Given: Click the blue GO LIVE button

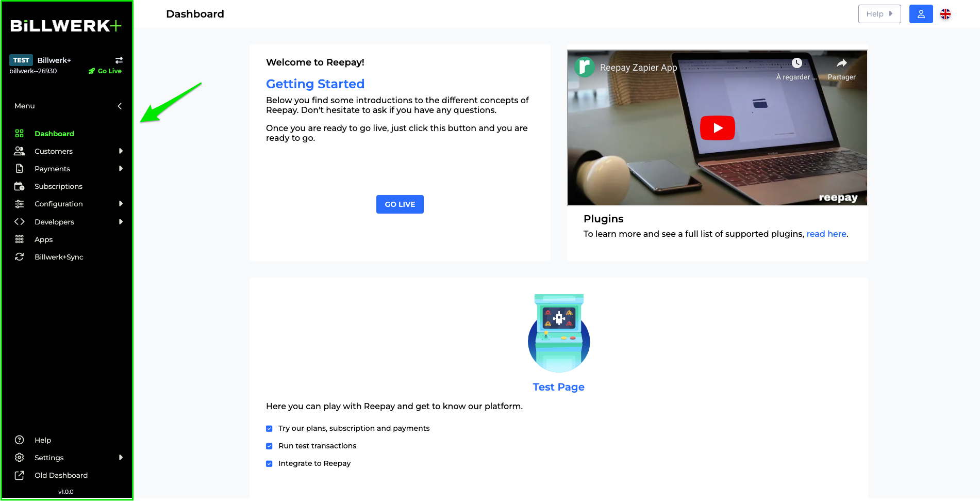Looking at the screenshot, I should tap(400, 204).
